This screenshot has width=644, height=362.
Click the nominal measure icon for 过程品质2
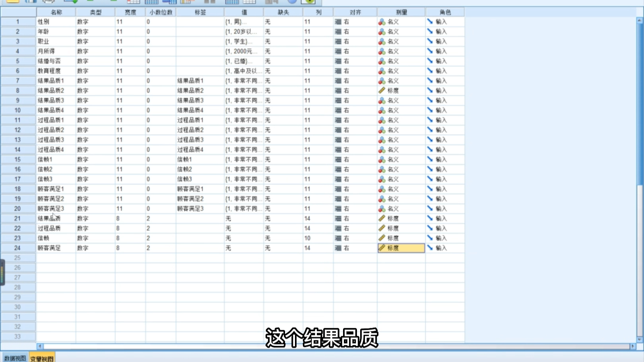[x=382, y=130]
